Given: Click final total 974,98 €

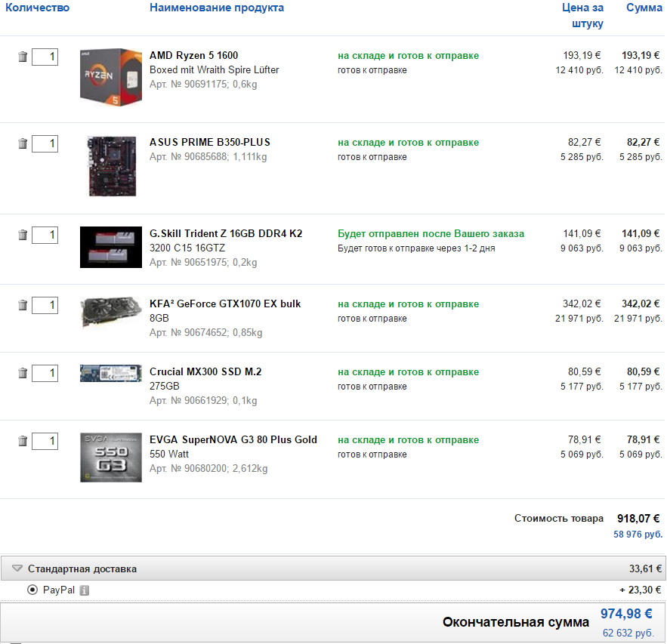Looking at the screenshot, I should click(x=626, y=614).
